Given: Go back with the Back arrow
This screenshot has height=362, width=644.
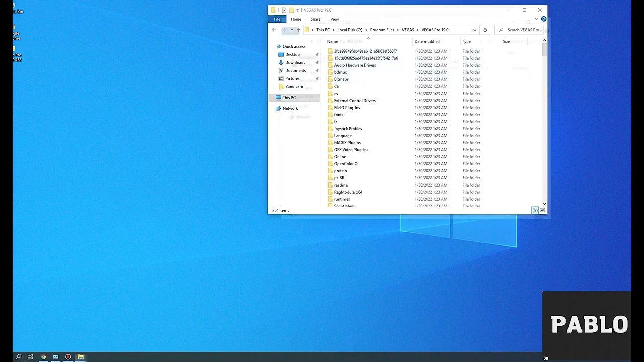Looking at the screenshot, I should 274,30.
